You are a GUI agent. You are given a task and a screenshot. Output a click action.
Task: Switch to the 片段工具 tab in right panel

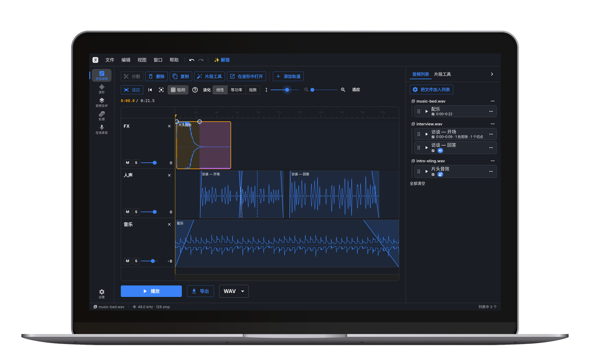coord(442,74)
